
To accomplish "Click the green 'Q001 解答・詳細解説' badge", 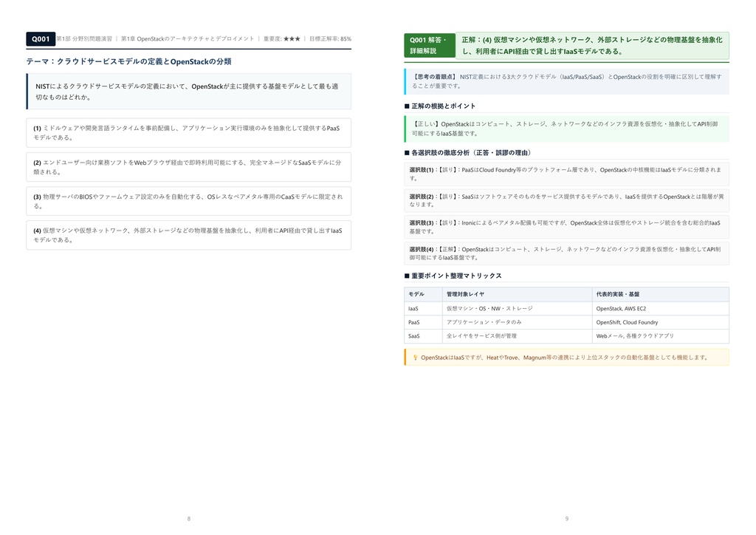I will tap(429, 45).
